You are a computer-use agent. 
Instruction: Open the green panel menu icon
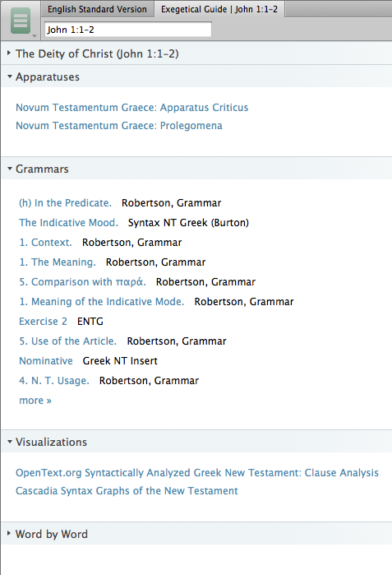coord(21,21)
